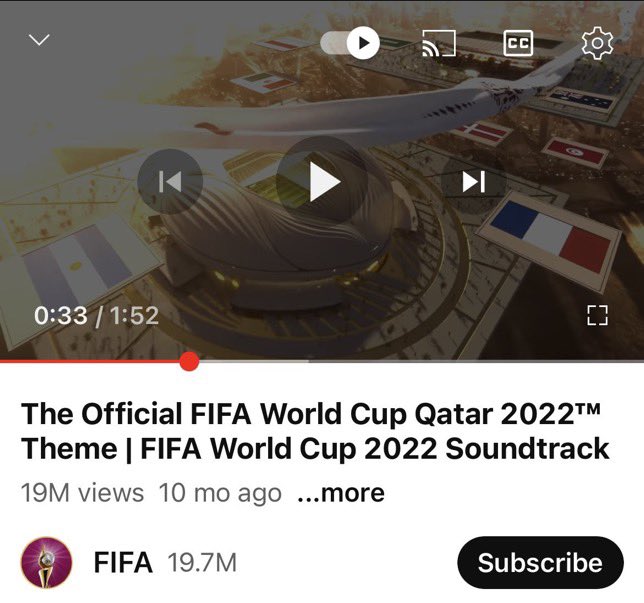Expand description with ...more
The height and width of the screenshot is (603, 644).
[341, 493]
